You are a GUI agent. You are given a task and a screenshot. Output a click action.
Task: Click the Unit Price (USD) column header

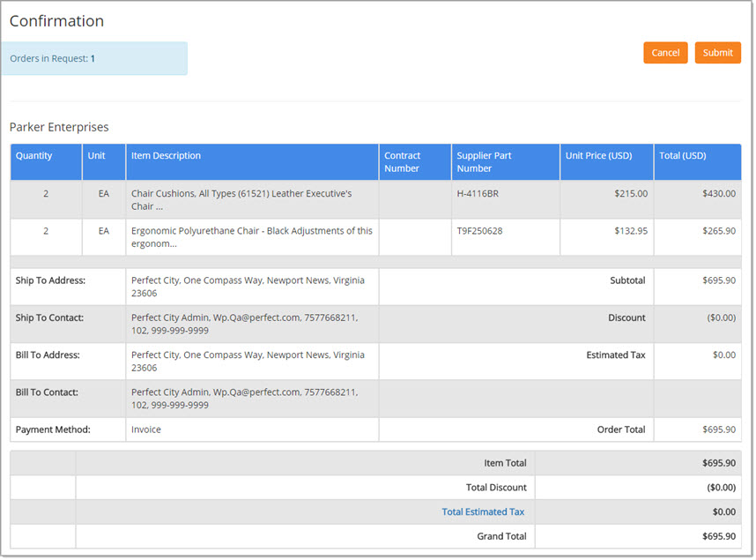tap(598, 156)
